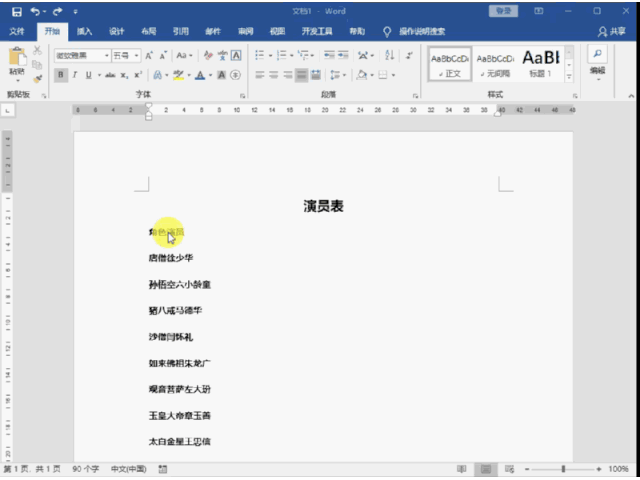Click the 登录 sign-in button
The image size is (640, 480).
[504, 11]
